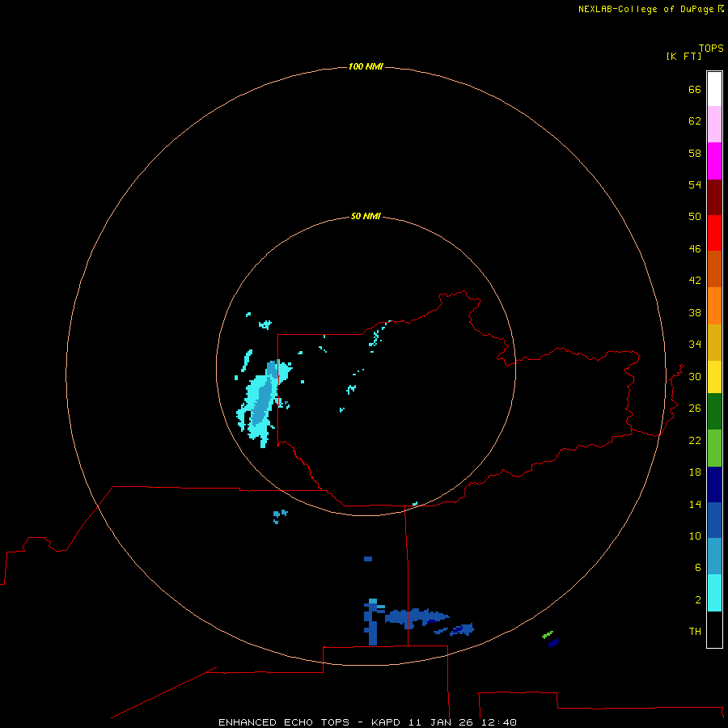Click the legend value 54

pyautogui.click(x=695, y=184)
